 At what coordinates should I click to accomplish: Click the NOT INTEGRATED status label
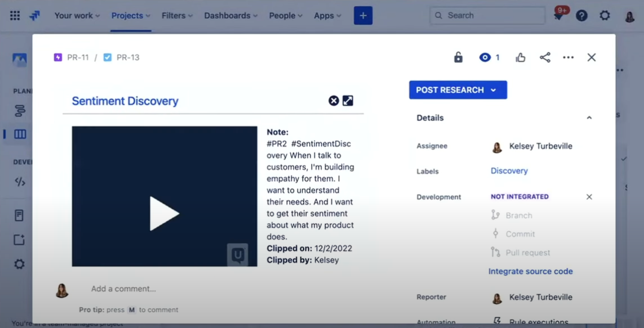coord(519,197)
